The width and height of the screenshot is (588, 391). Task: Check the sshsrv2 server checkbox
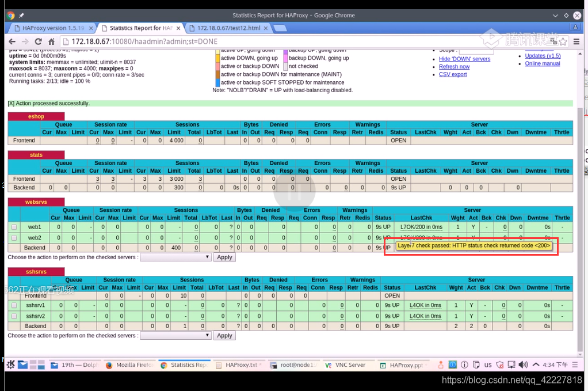[14, 316]
